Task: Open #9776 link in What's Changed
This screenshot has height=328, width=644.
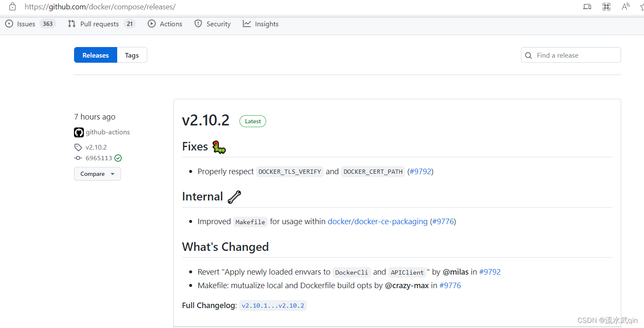Action: click(x=450, y=286)
